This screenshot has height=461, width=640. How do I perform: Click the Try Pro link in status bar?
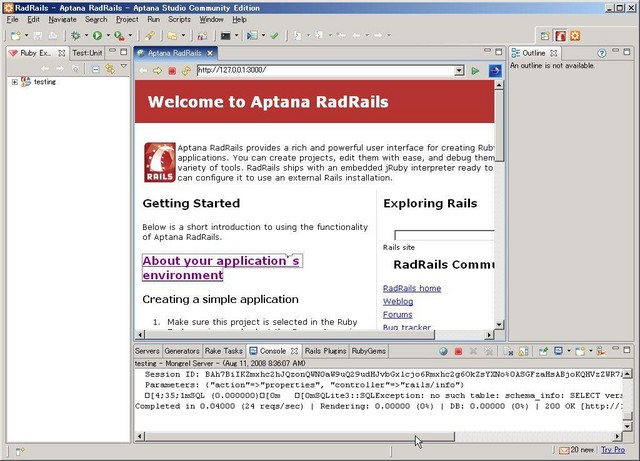point(613,450)
